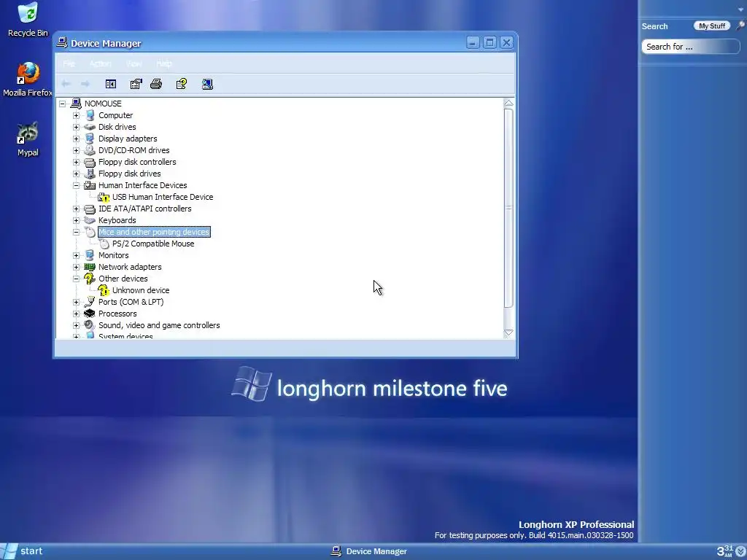Click the Display adapters category icon
747x560 pixels.
click(x=90, y=139)
